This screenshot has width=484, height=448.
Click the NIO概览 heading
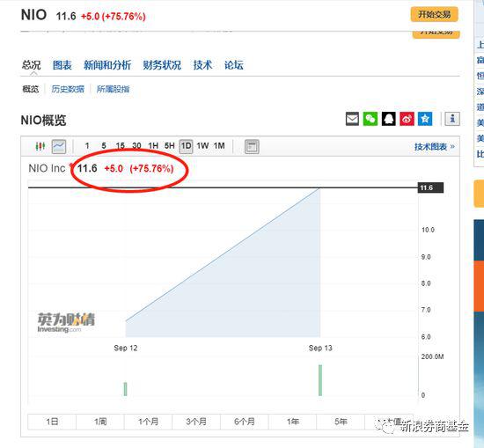click(x=43, y=121)
